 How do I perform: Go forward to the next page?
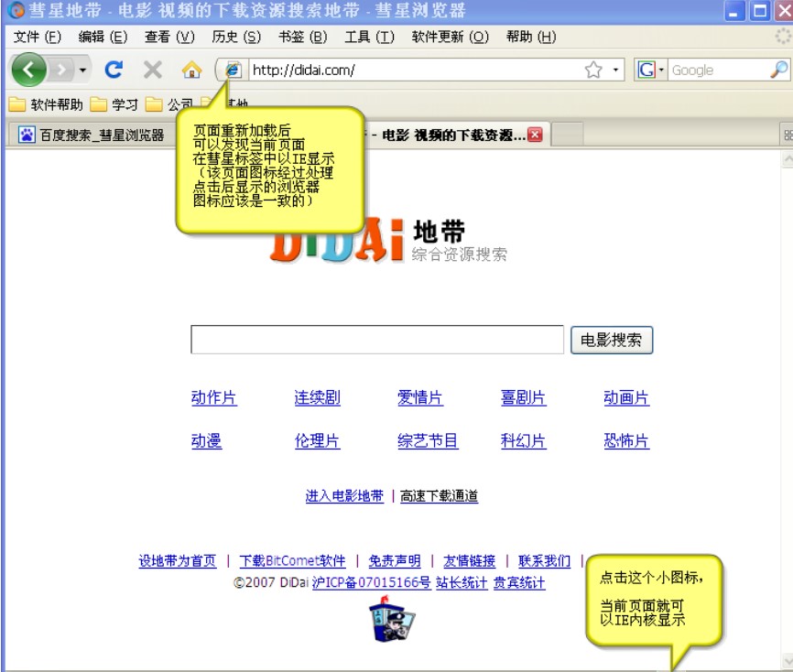tap(61, 70)
